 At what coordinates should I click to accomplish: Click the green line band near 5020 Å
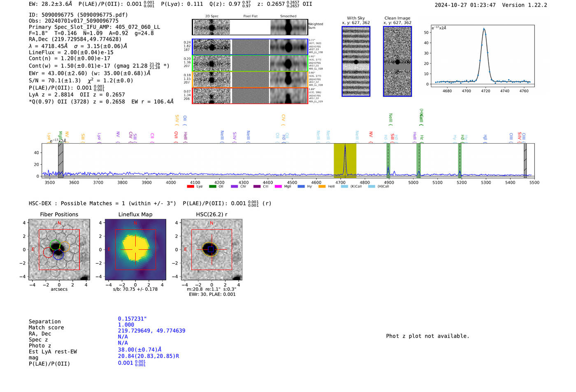[419, 161]
